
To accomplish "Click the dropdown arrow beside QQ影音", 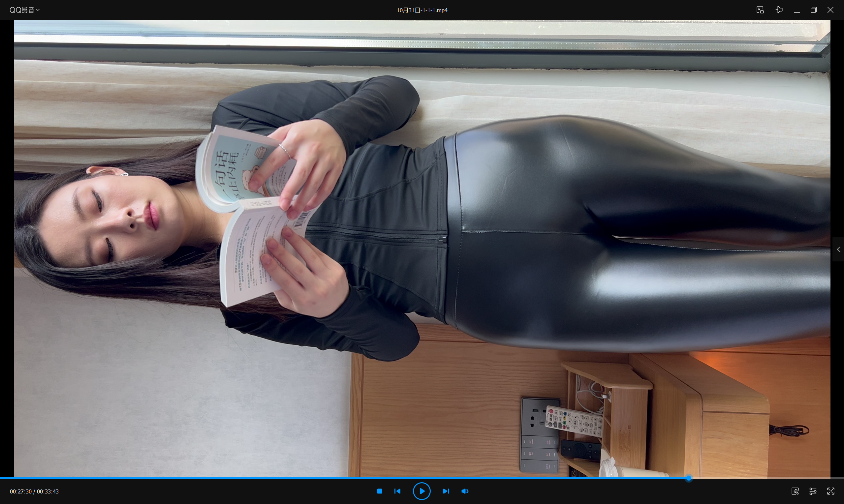I will click(38, 10).
